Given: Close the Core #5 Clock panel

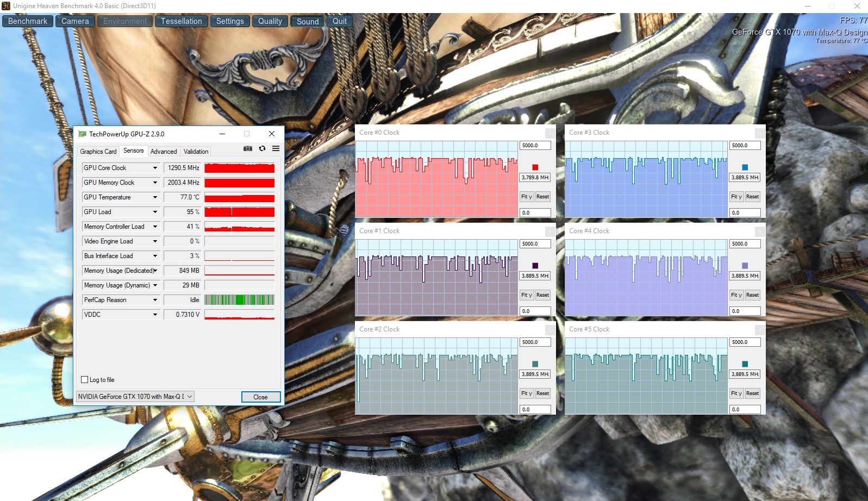Looking at the screenshot, I should [x=760, y=329].
